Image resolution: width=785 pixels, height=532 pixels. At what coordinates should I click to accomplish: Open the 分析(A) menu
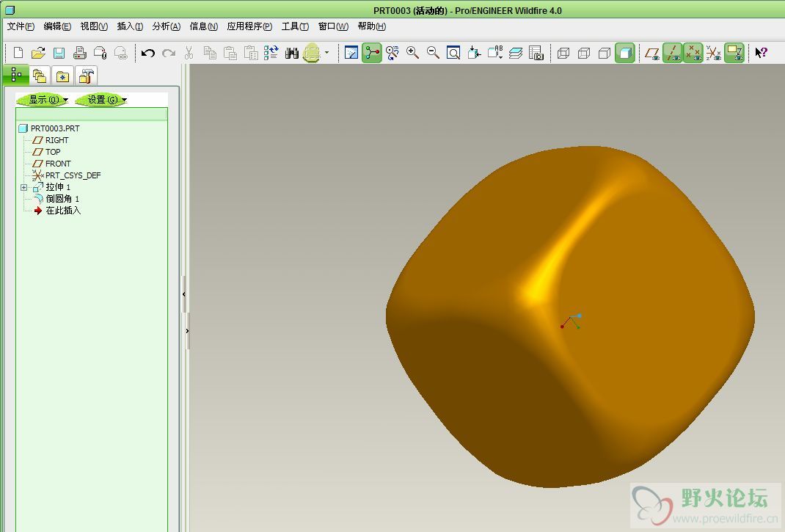[167, 26]
